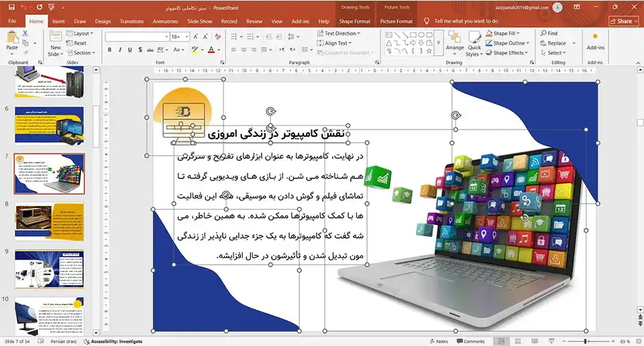Align text to the left
The image size is (644, 346).
coord(233,50)
